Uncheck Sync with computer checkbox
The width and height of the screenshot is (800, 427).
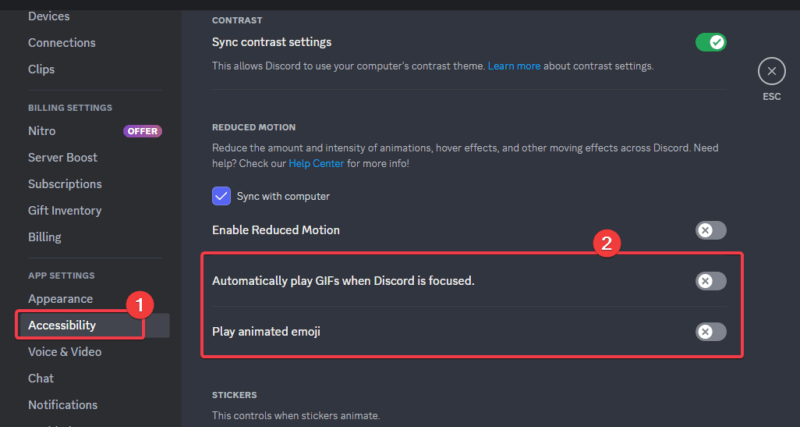point(222,196)
